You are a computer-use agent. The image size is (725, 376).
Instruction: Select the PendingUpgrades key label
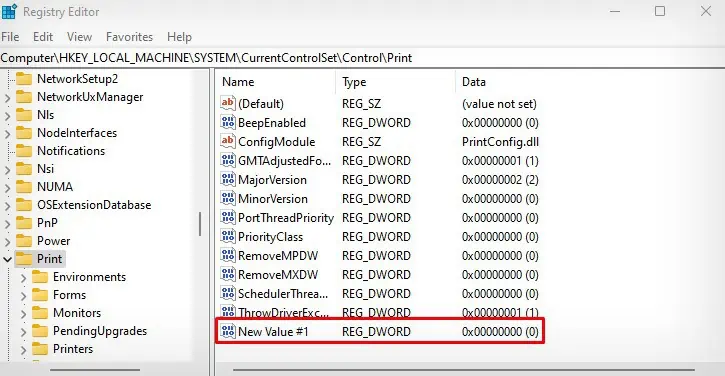pos(100,331)
